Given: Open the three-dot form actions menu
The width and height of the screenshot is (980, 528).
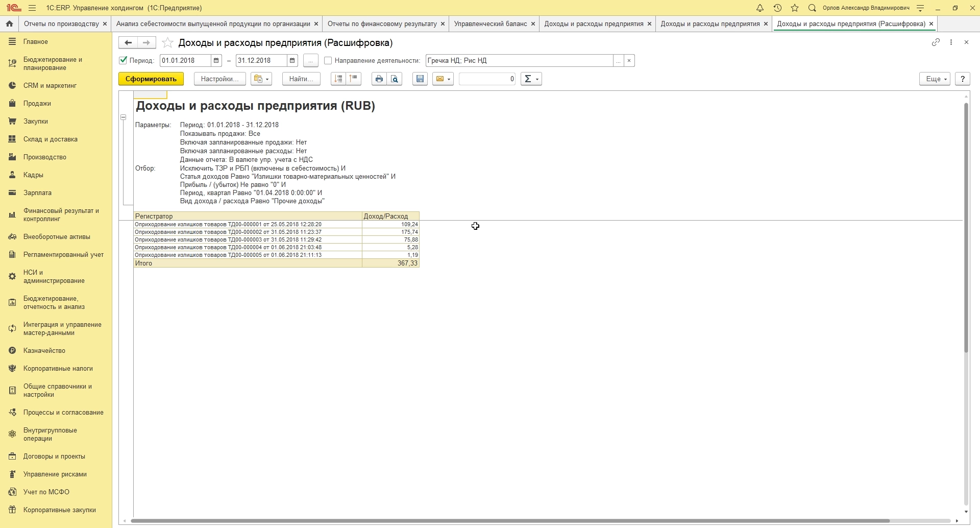Looking at the screenshot, I should pyautogui.click(x=951, y=42).
